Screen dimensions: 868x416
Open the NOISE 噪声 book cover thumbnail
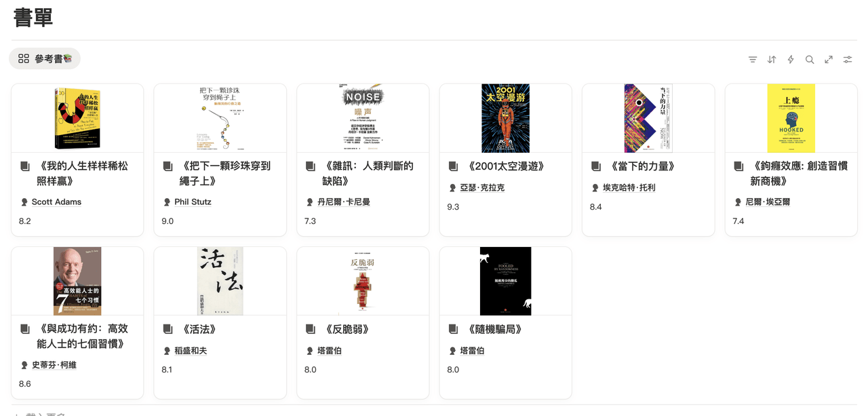pyautogui.click(x=363, y=118)
